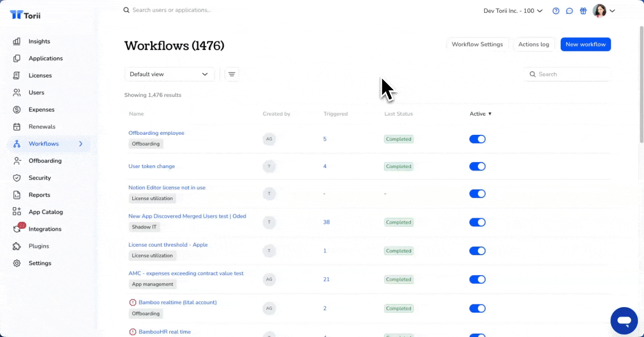
Task: Open Workflow Settings
Action: click(477, 44)
